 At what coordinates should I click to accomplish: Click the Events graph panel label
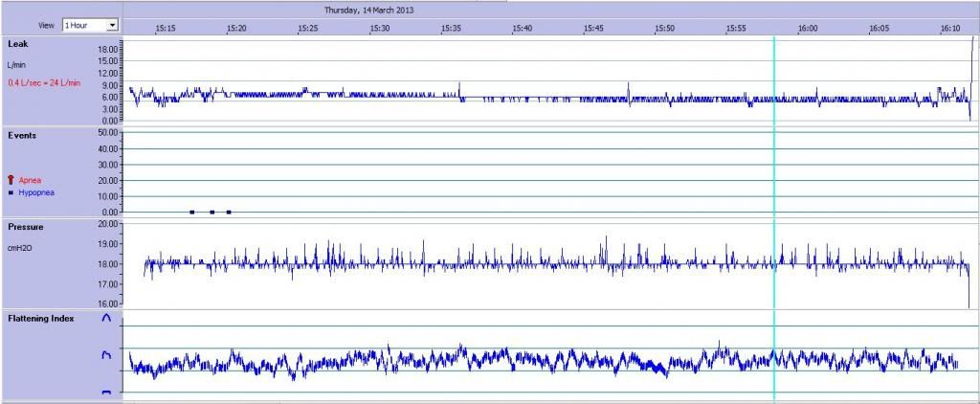pos(22,136)
